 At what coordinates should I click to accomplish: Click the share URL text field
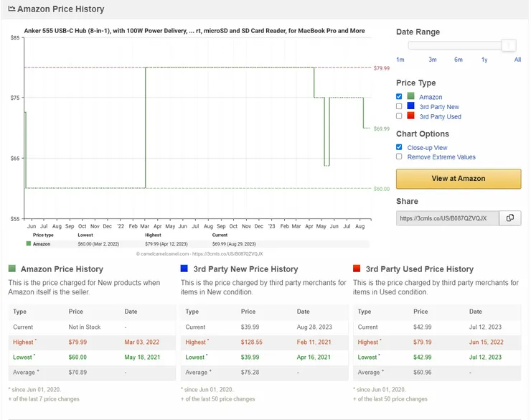point(447,218)
